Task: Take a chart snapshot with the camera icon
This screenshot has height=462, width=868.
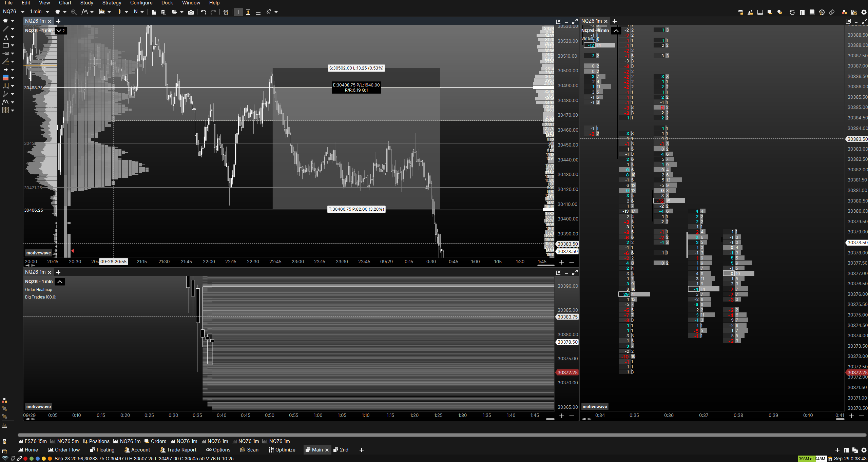Action: 191,12
